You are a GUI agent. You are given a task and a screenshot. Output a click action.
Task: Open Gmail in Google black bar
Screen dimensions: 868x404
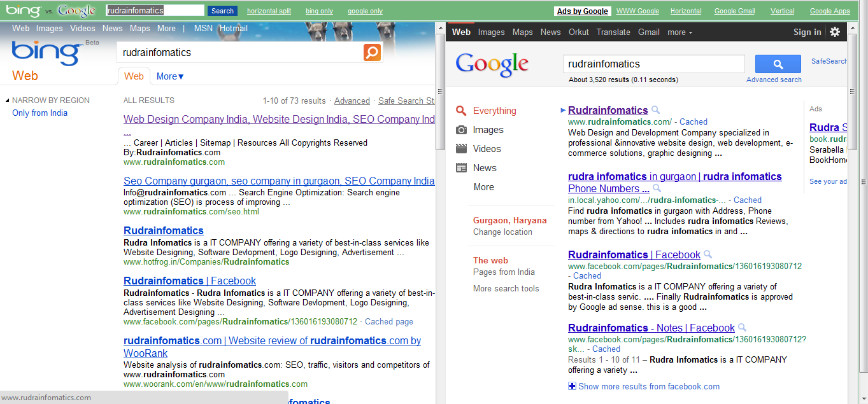pos(649,32)
